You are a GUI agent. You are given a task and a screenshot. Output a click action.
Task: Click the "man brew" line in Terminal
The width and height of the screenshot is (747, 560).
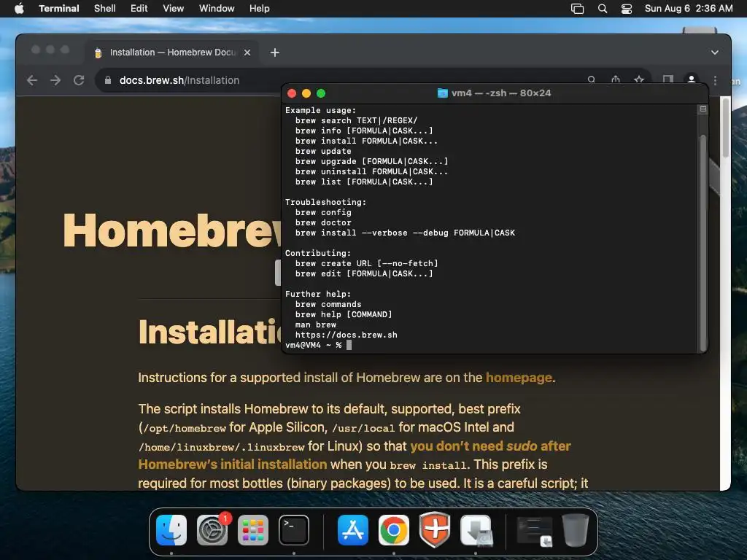click(x=316, y=324)
